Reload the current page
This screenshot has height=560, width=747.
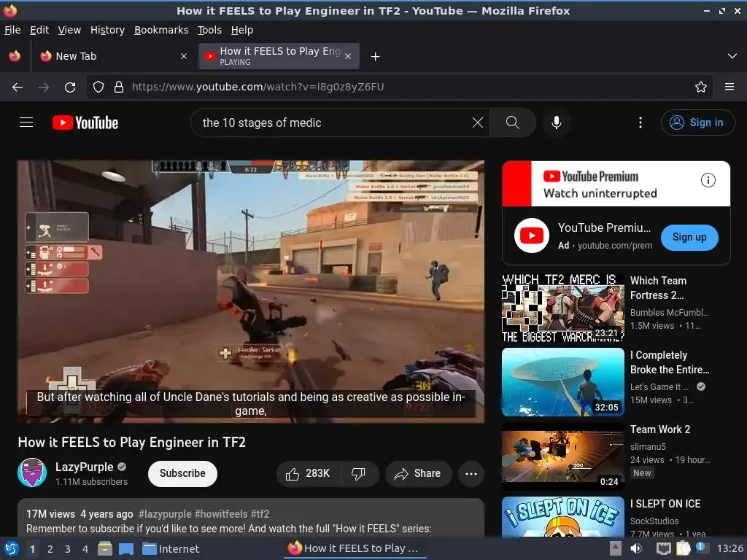70,87
